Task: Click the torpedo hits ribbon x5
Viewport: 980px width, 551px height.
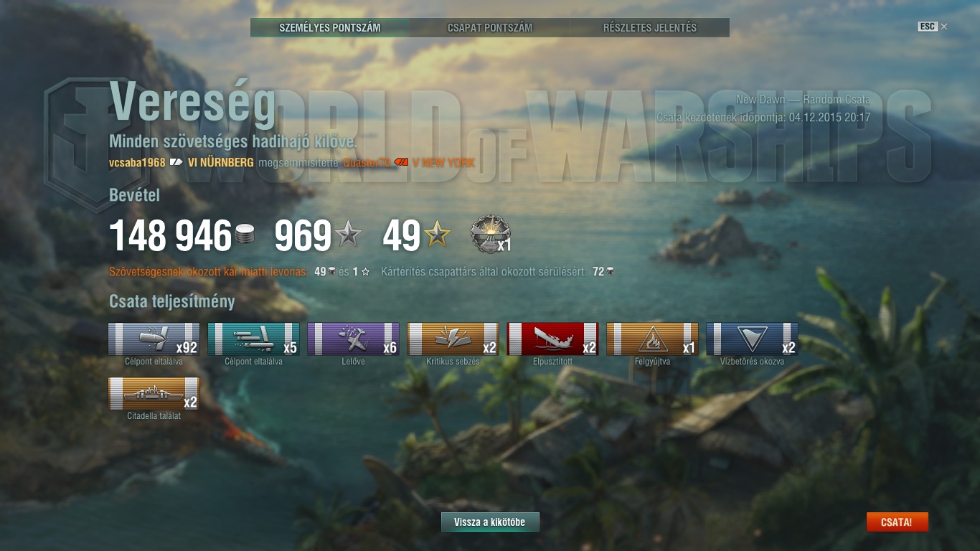Action: pos(254,339)
